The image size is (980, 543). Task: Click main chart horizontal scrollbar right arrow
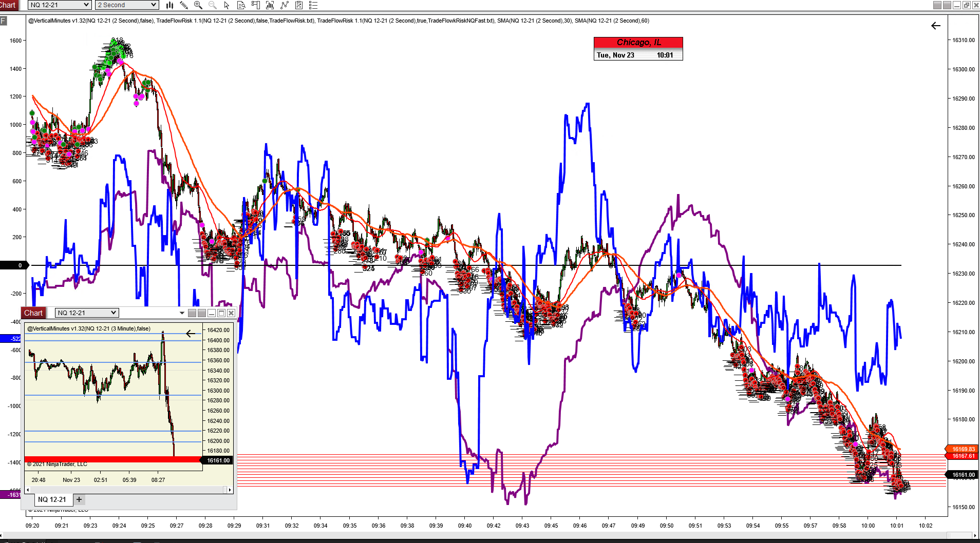975,536
